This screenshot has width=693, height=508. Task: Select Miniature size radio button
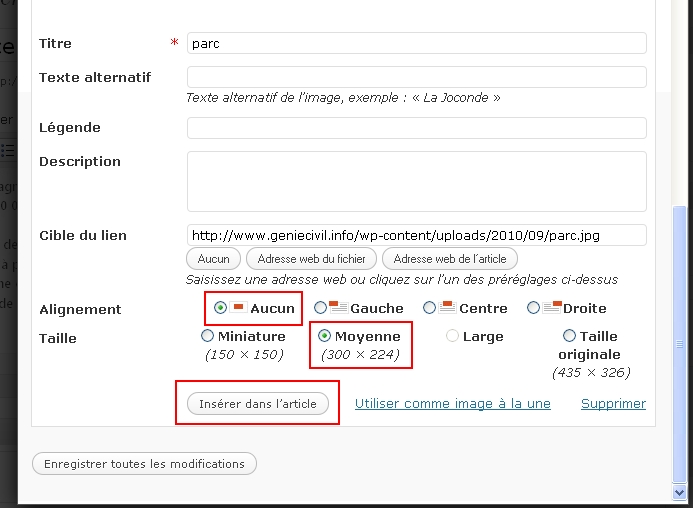click(207, 336)
